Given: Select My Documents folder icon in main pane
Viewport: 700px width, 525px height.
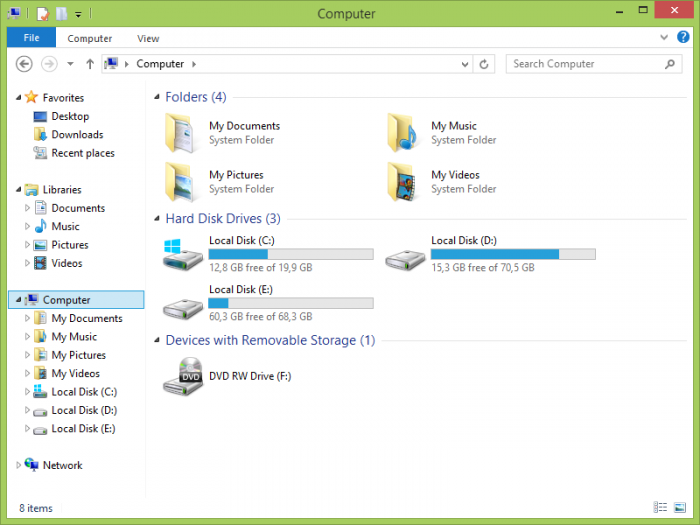Looking at the screenshot, I should click(179, 133).
